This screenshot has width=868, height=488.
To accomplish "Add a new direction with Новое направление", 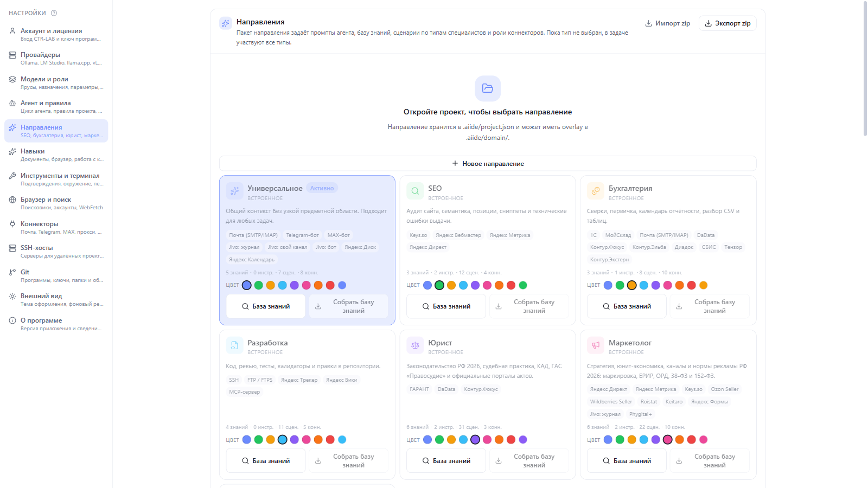I will (488, 164).
